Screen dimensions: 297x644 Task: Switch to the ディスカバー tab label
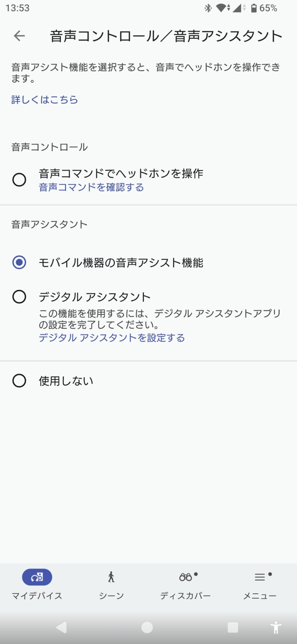(185, 596)
